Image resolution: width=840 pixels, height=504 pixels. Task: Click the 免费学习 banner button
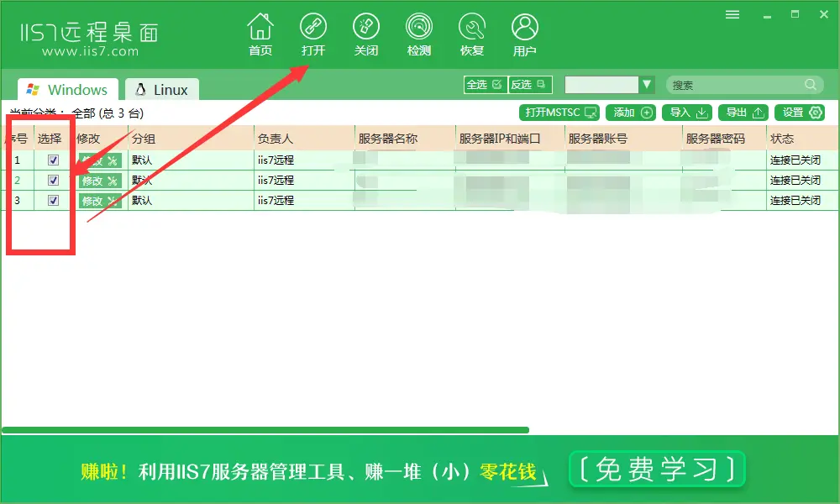[x=657, y=470]
